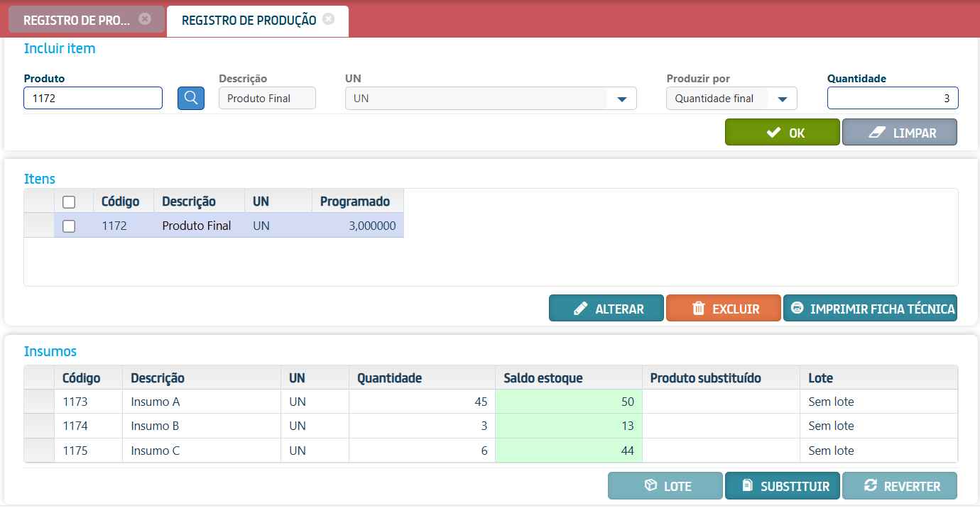Click the refresh icon on REVERTER
980x508 pixels.
[x=871, y=485]
